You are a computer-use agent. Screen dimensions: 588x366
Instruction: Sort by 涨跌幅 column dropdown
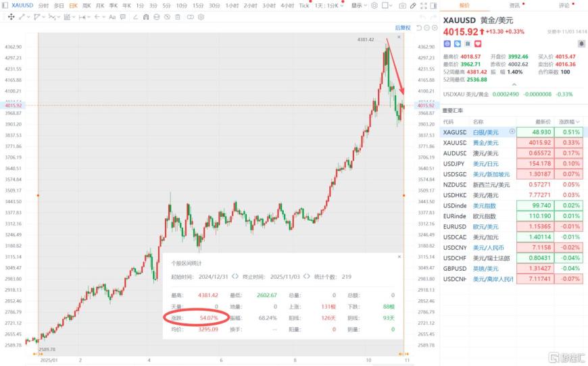(569, 122)
